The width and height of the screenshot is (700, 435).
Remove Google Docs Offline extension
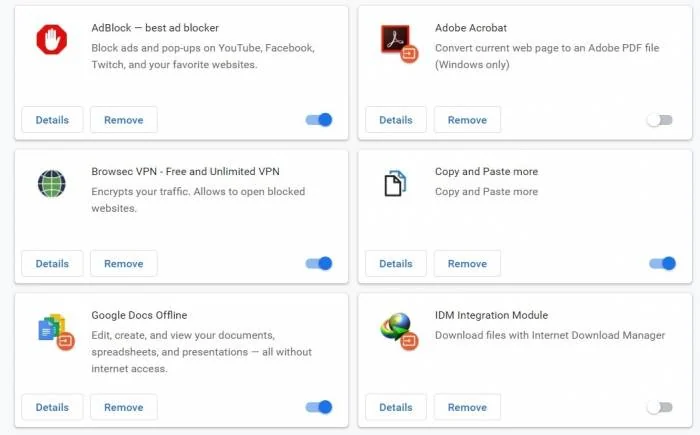[x=124, y=407]
